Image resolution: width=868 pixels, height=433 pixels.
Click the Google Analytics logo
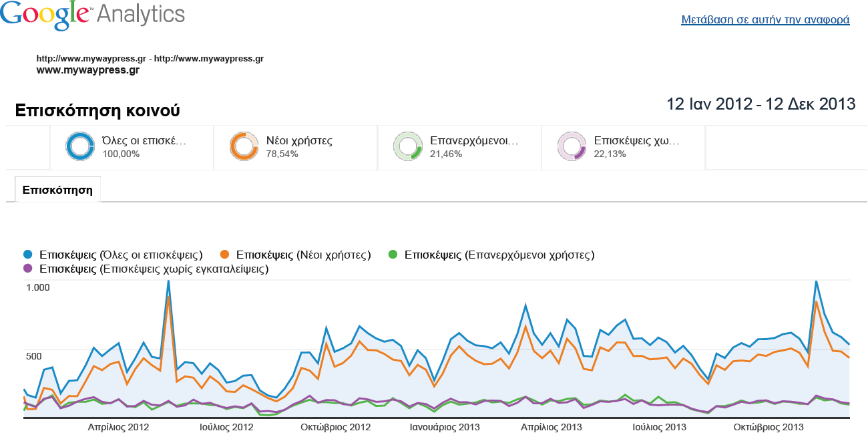click(92, 15)
